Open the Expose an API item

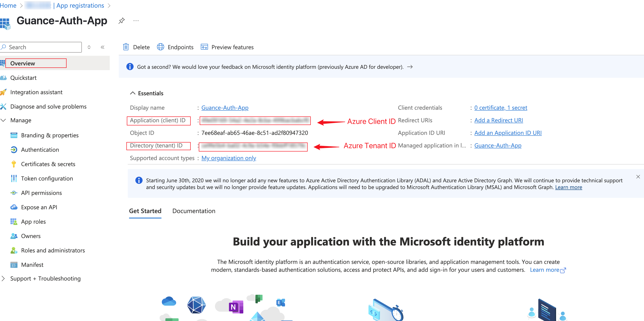[x=39, y=207]
